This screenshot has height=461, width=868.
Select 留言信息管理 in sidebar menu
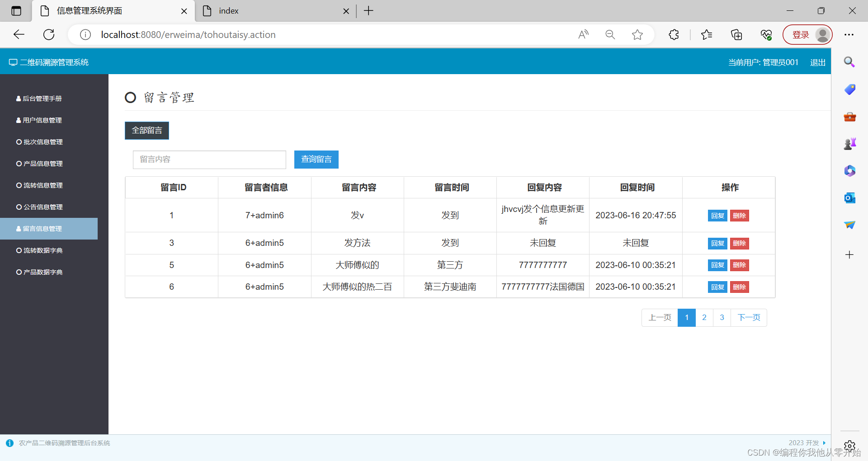pyautogui.click(x=49, y=229)
